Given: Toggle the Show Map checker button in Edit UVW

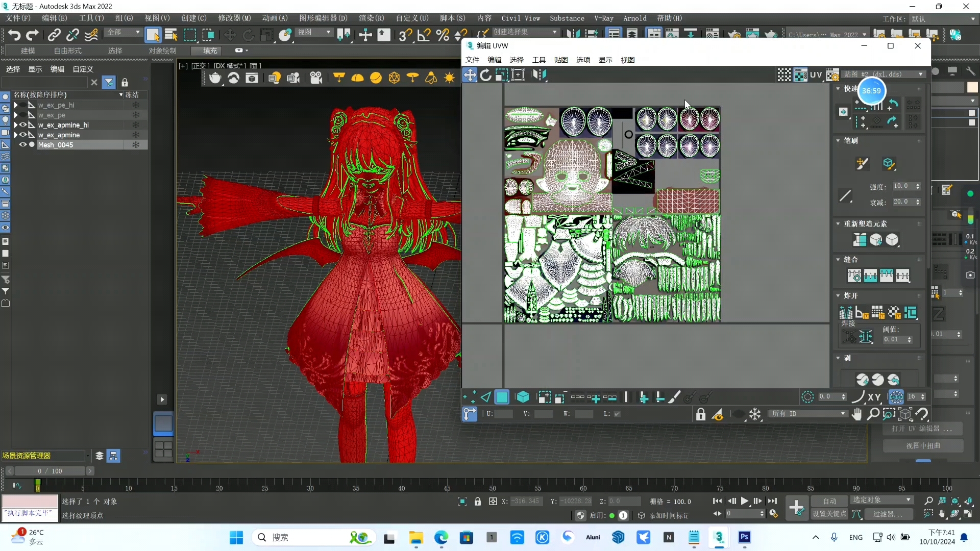Looking at the screenshot, I should 800,75.
